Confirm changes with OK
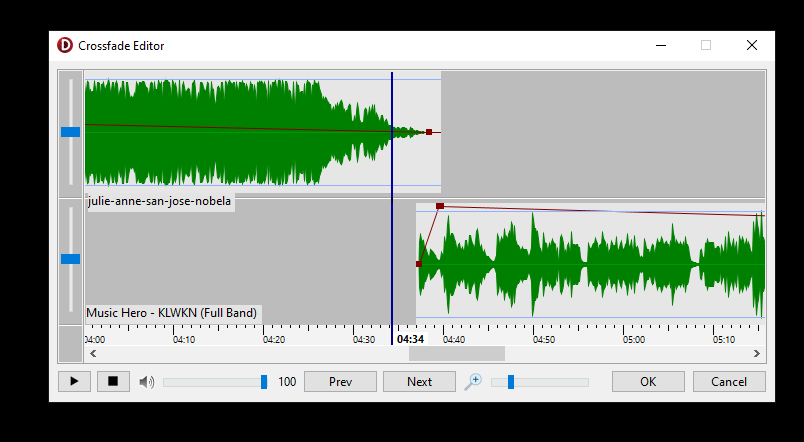This screenshot has width=804, height=442. [x=648, y=381]
